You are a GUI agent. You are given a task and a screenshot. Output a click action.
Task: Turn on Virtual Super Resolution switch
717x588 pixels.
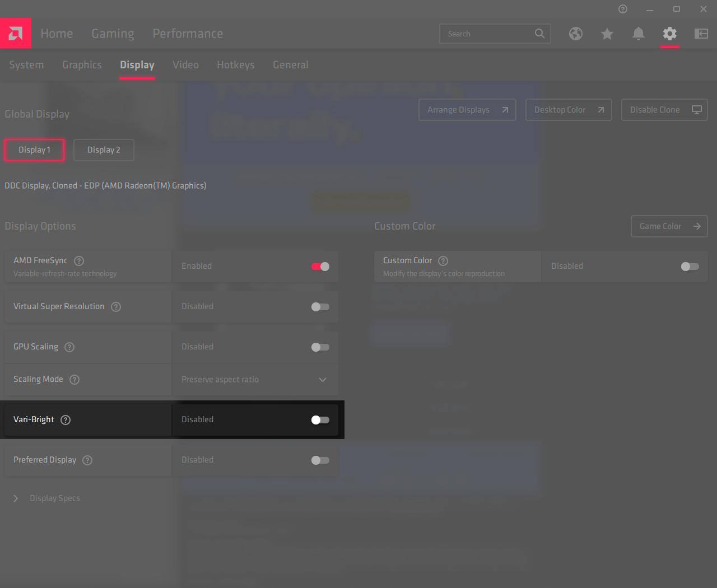[320, 307]
